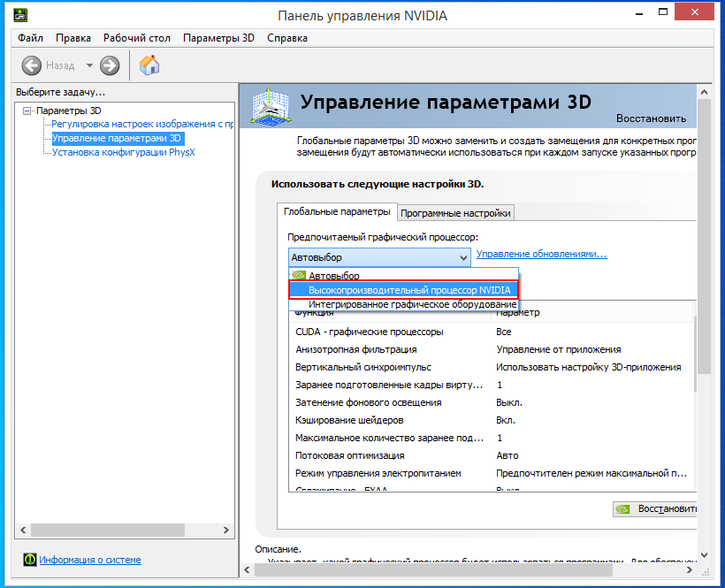Viewport: 725px width, 588px height.
Task: Click the system information icon at bottom left
Action: (x=29, y=560)
